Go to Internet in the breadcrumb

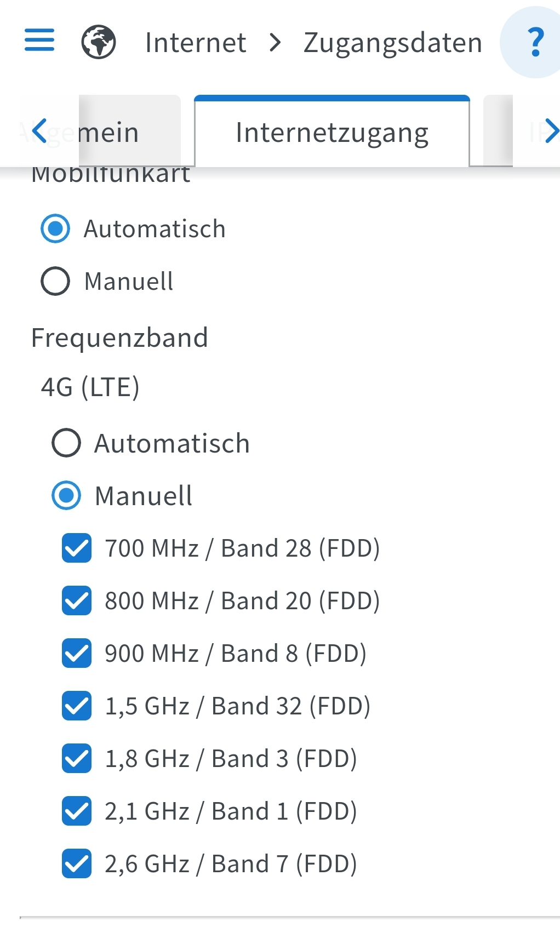click(196, 43)
